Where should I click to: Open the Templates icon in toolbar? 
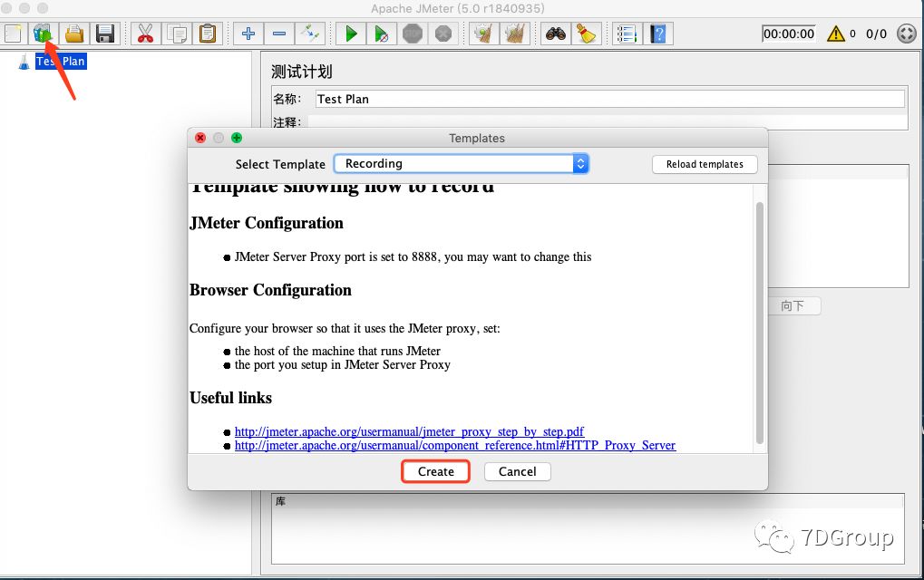pos(43,34)
